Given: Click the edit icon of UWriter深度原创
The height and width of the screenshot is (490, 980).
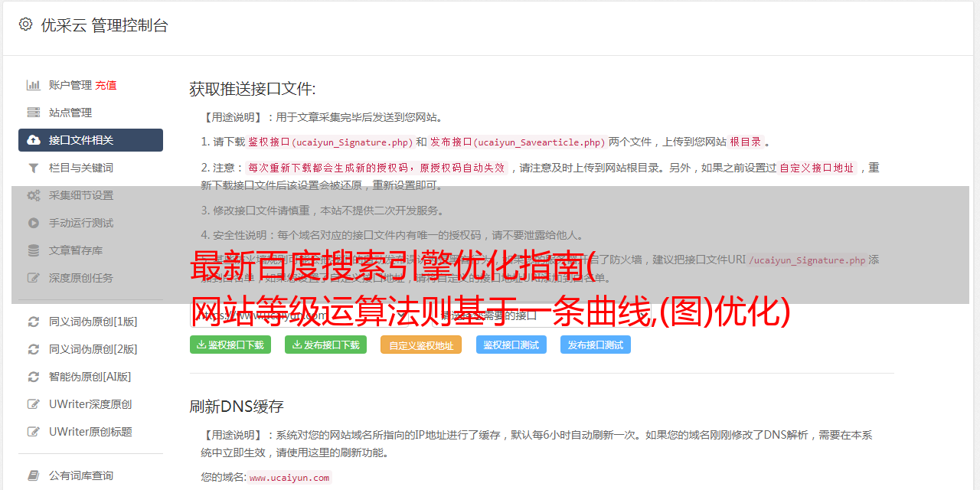Looking at the screenshot, I should (x=34, y=404).
